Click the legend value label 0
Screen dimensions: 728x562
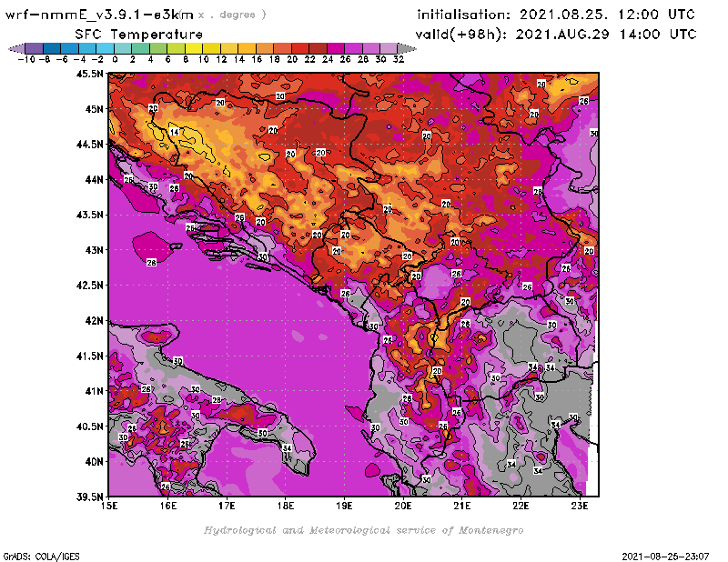[x=115, y=59]
